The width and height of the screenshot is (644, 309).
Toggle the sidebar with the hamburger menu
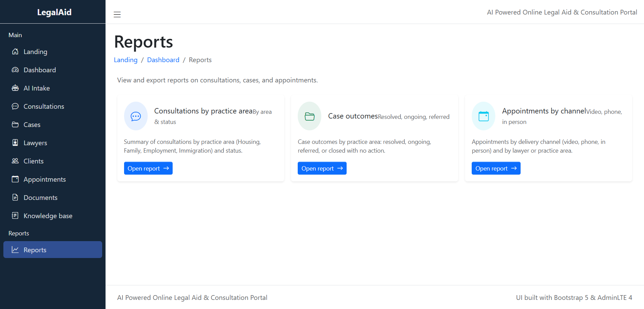point(117,14)
